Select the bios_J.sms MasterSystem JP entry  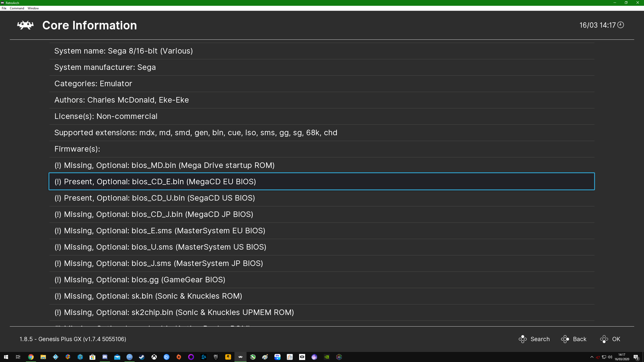click(x=322, y=263)
